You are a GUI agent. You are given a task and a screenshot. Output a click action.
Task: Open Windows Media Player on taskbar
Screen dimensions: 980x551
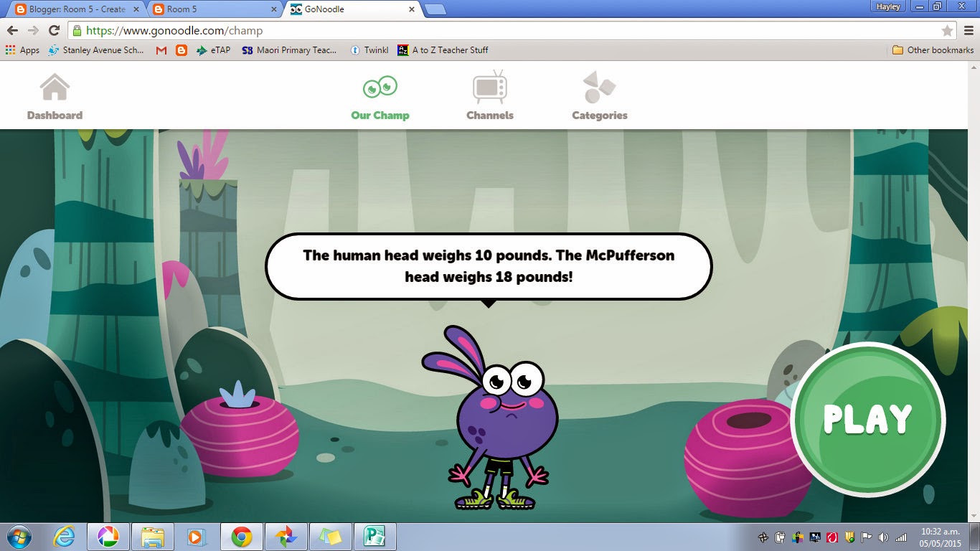(196, 537)
